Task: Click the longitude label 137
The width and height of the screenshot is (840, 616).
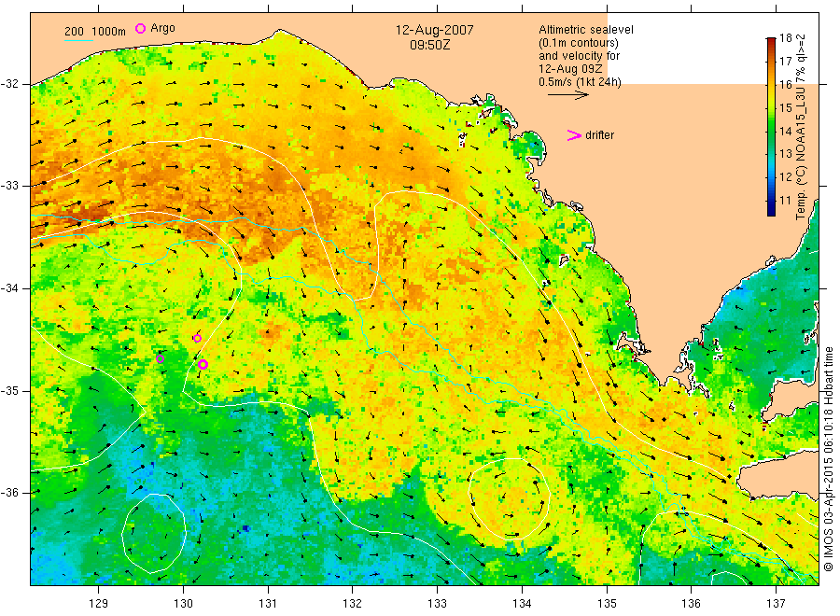Action: (x=776, y=603)
